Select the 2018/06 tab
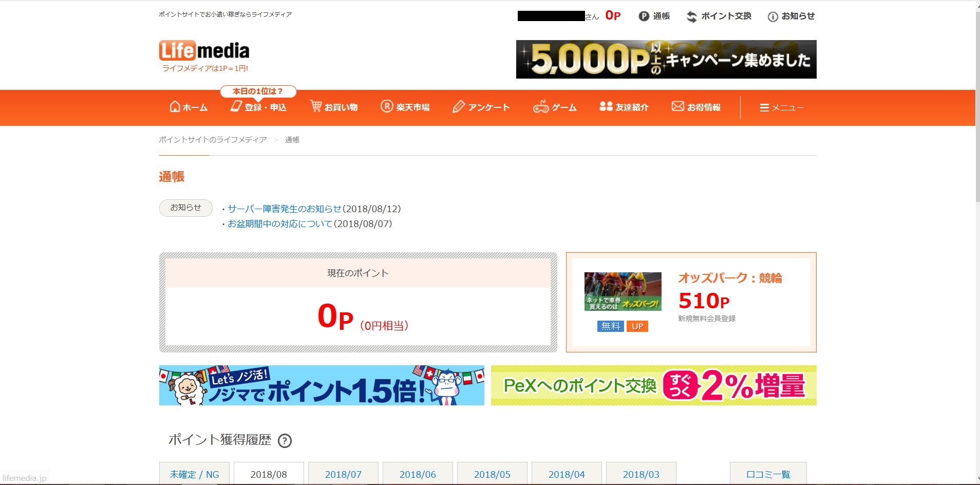 click(418, 474)
